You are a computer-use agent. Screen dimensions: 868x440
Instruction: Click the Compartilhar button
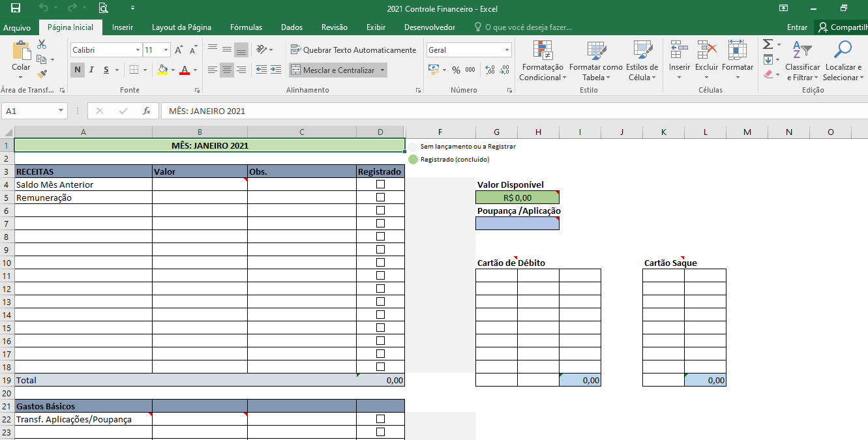click(x=846, y=27)
